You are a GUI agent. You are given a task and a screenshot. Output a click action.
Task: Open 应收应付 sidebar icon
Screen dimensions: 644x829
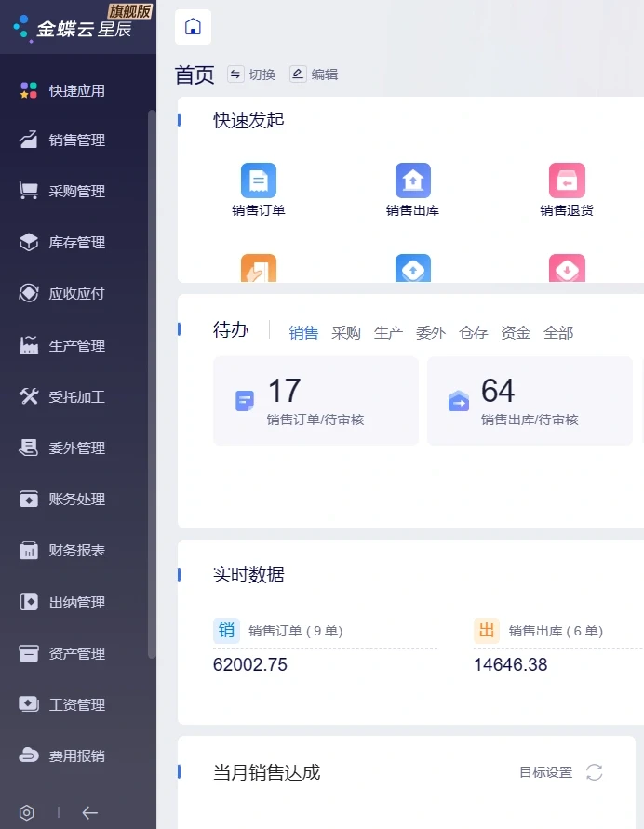point(29,293)
